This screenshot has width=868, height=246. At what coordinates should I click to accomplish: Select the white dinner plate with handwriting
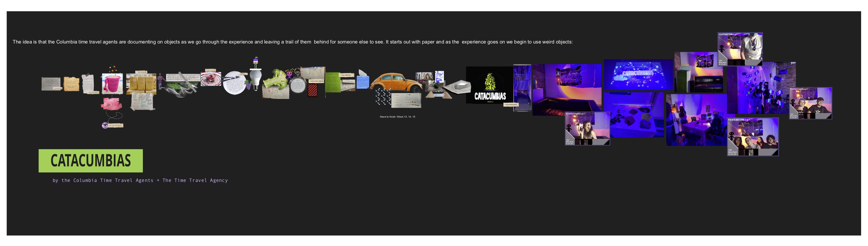pyautogui.click(x=234, y=83)
